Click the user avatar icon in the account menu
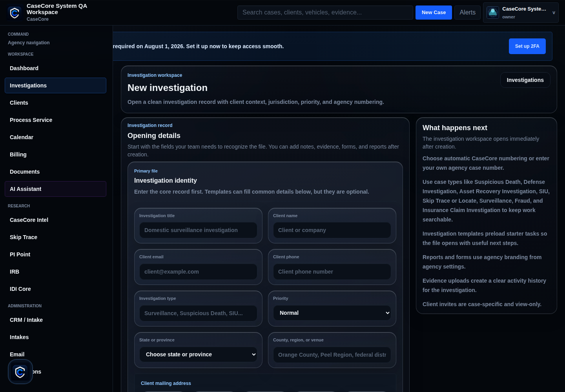 coord(493,13)
